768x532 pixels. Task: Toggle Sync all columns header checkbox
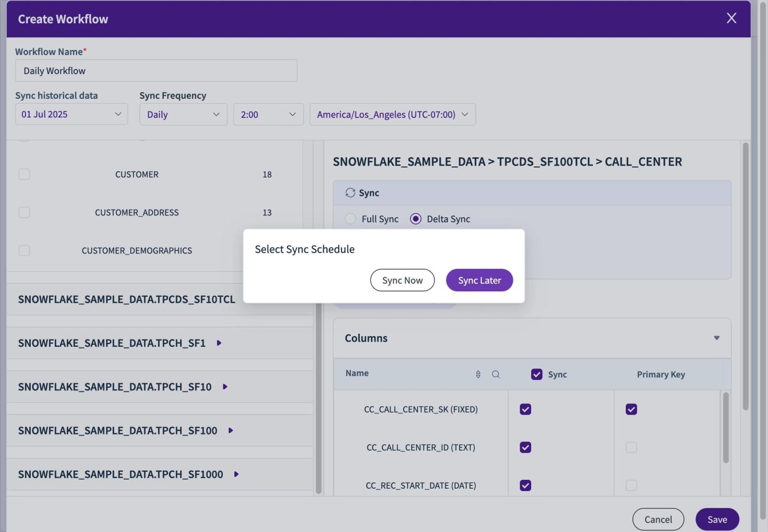[x=537, y=374]
